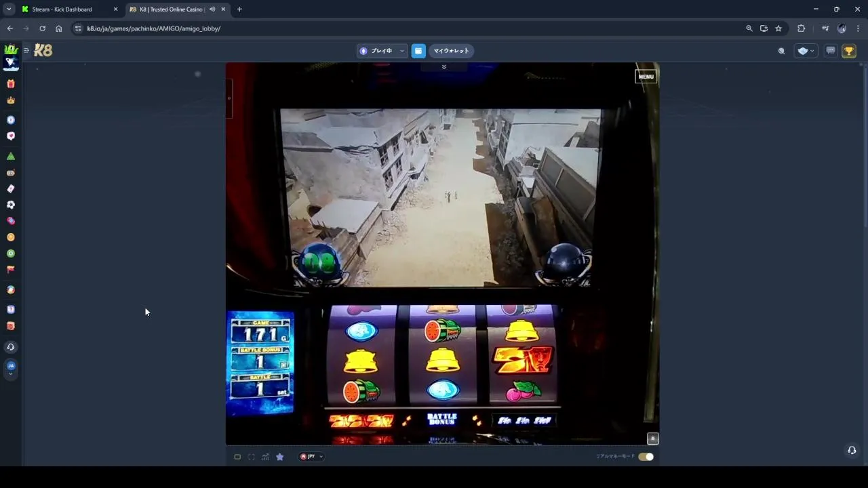Open the game controller sidebar icon
The image size is (868, 488).
pos(10,173)
